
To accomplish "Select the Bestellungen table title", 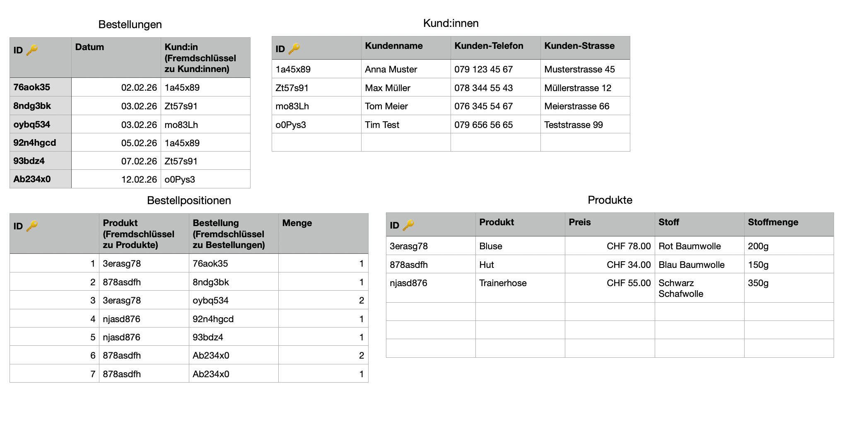I will [130, 24].
